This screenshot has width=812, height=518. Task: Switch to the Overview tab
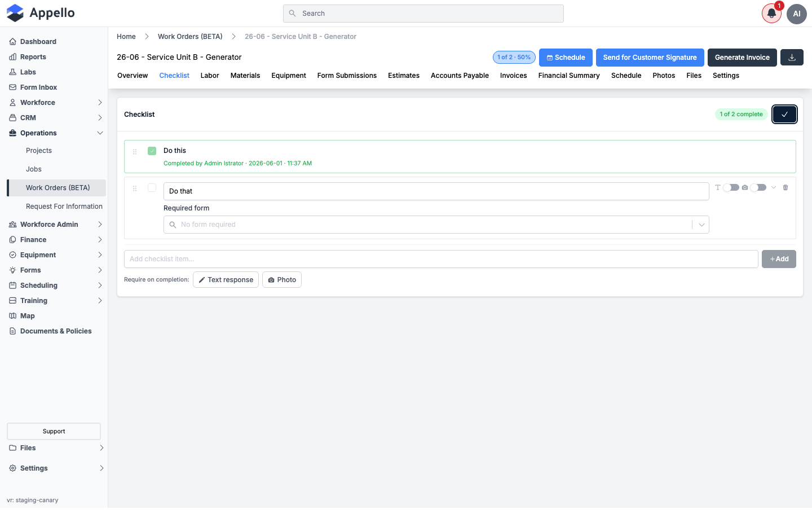(x=133, y=76)
